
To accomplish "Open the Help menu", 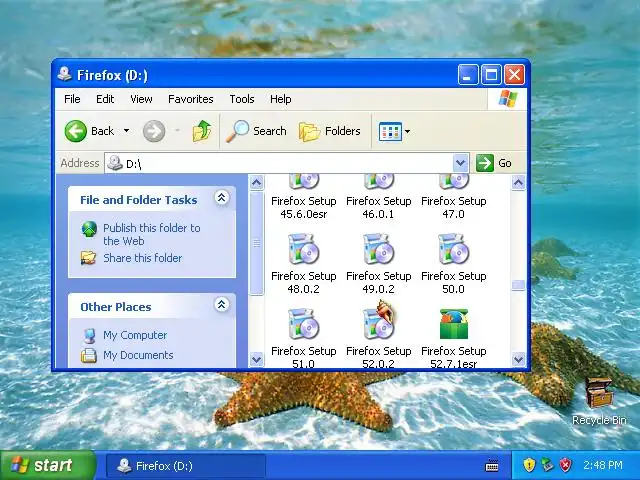I will 280,99.
